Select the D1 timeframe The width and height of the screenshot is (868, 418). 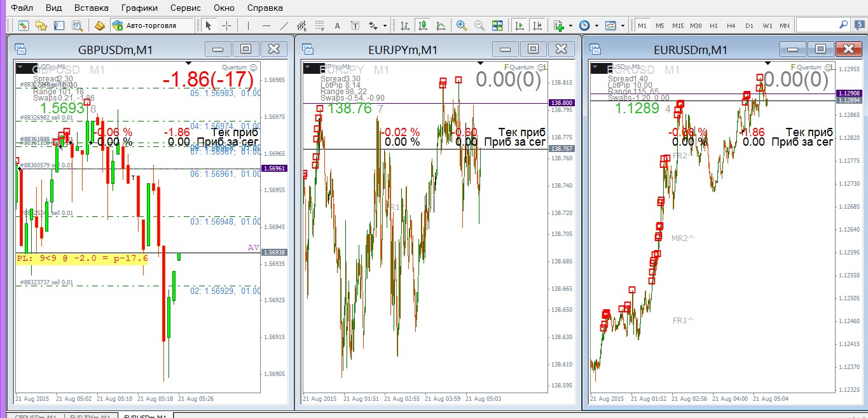(749, 25)
